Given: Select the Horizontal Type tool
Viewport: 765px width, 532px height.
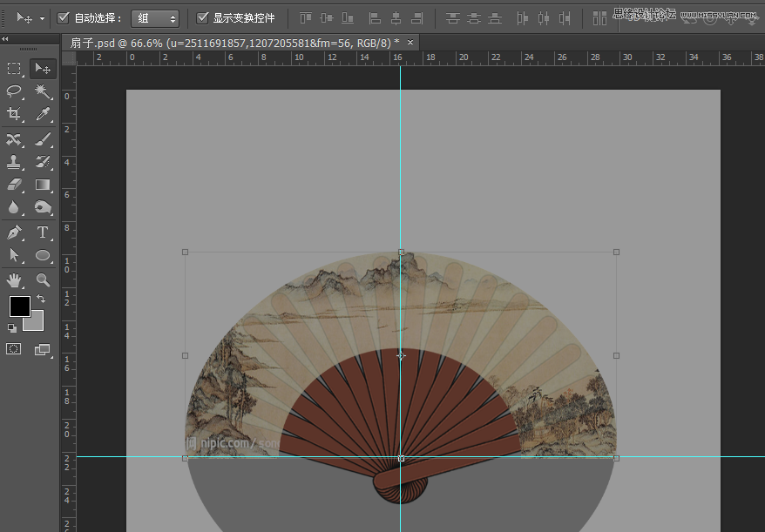Looking at the screenshot, I should tap(43, 232).
